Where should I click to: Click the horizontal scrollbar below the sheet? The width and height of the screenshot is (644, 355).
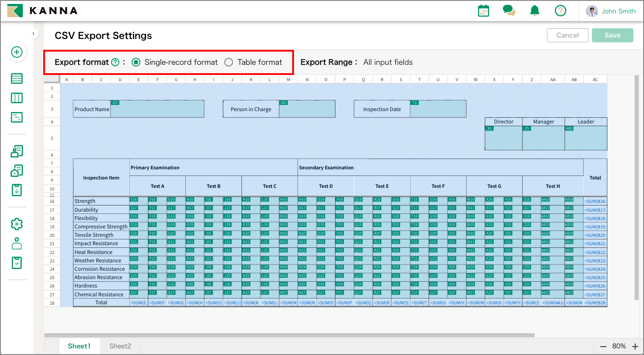(x=289, y=336)
